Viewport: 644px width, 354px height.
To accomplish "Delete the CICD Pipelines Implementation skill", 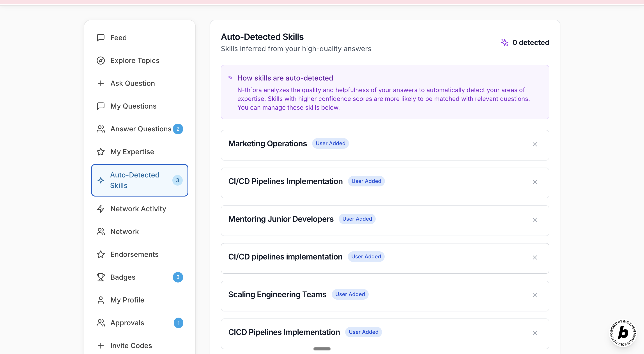I will (x=535, y=333).
